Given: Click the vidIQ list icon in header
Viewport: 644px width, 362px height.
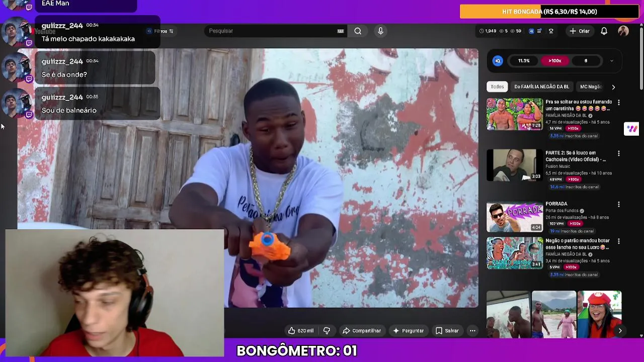Looking at the screenshot, I should pyautogui.click(x=539, y=31).
